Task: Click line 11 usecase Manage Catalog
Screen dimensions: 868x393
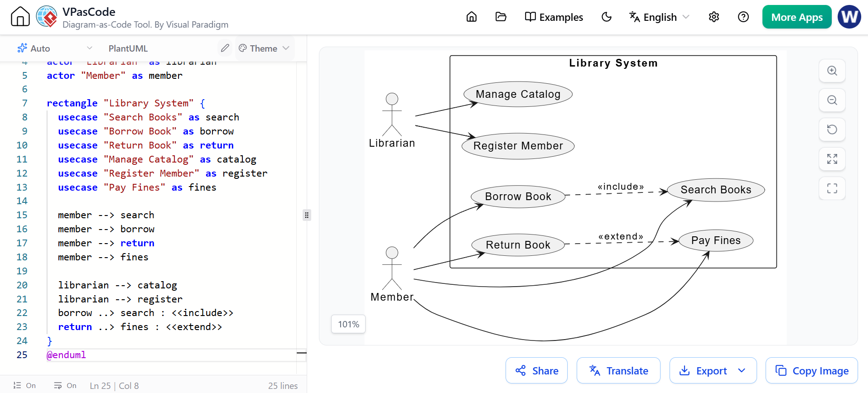Action: tap(157, 159)
